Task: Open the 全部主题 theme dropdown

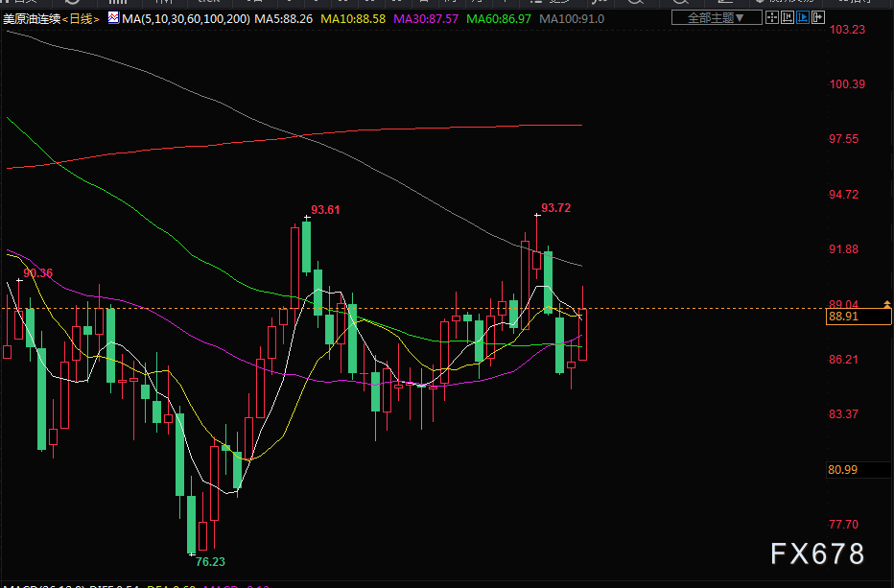Action: coord(717,17)
